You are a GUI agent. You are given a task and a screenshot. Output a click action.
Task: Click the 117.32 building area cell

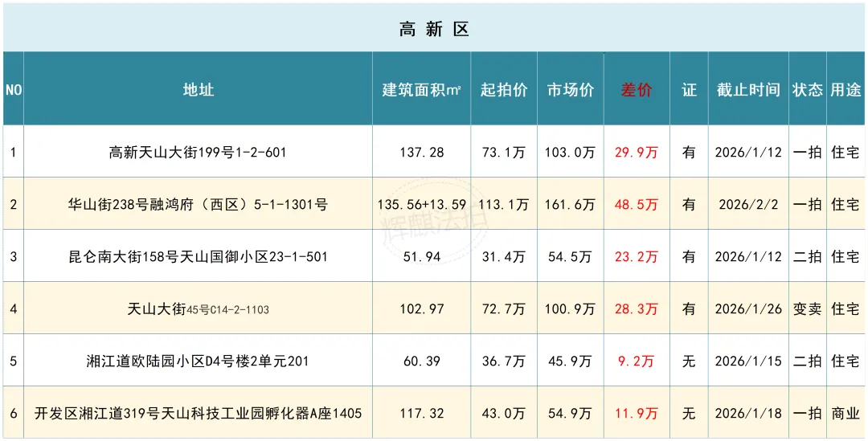point(421,414)
